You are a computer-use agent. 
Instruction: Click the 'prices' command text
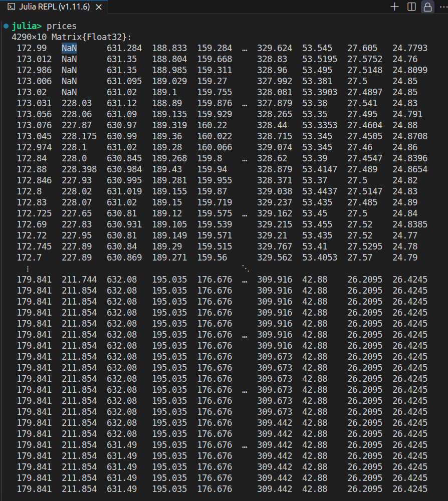62,26
